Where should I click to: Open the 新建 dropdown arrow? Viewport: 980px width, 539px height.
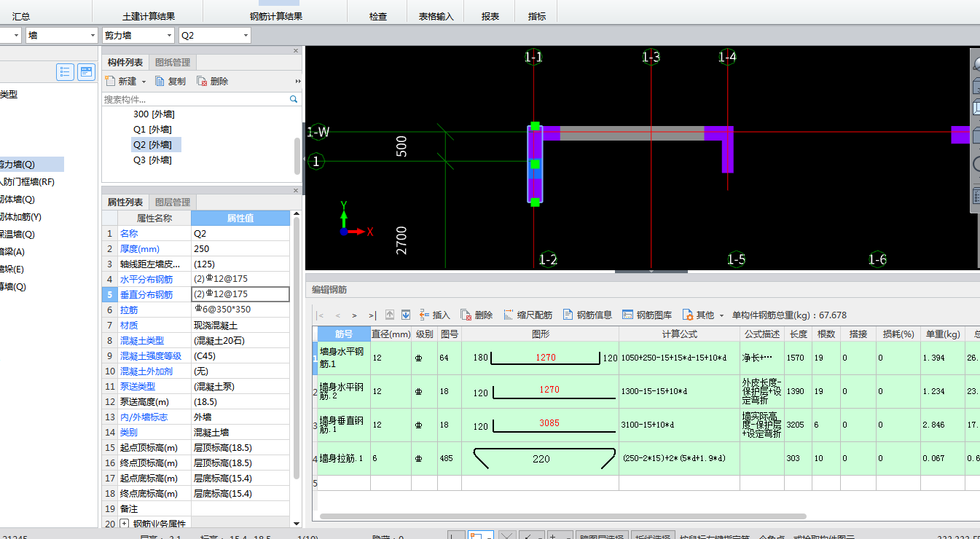[x=144, y=82]
